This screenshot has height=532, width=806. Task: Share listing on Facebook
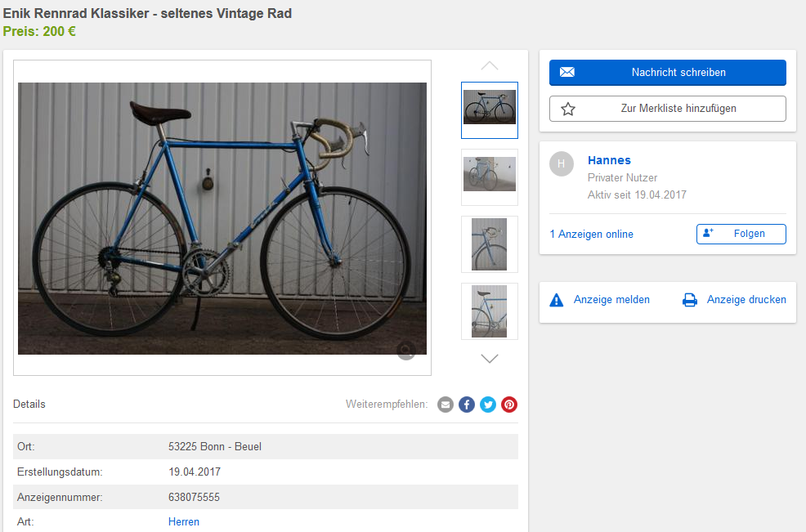[x=467, y=405]
